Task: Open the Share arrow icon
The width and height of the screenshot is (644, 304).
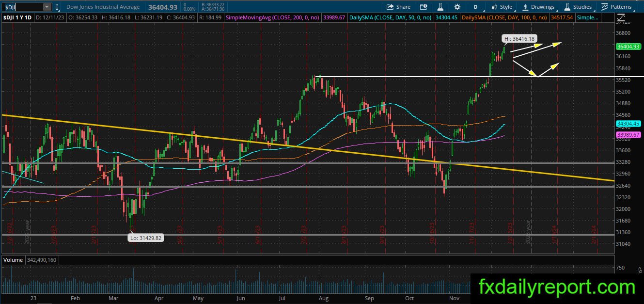Action: (390, 7)
